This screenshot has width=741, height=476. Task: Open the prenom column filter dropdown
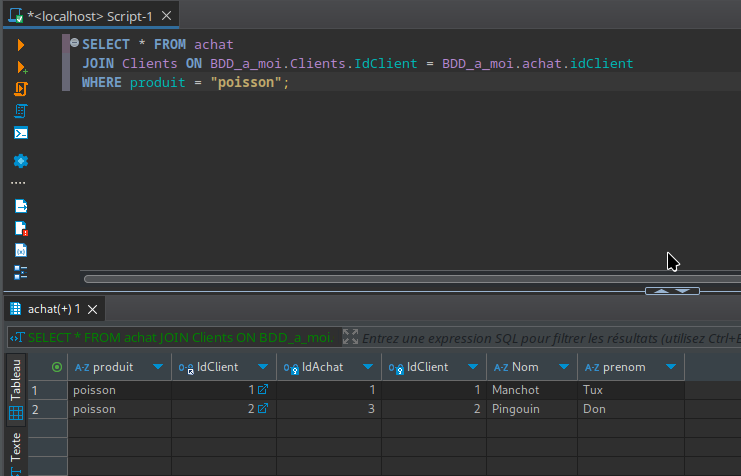point(671,367)
